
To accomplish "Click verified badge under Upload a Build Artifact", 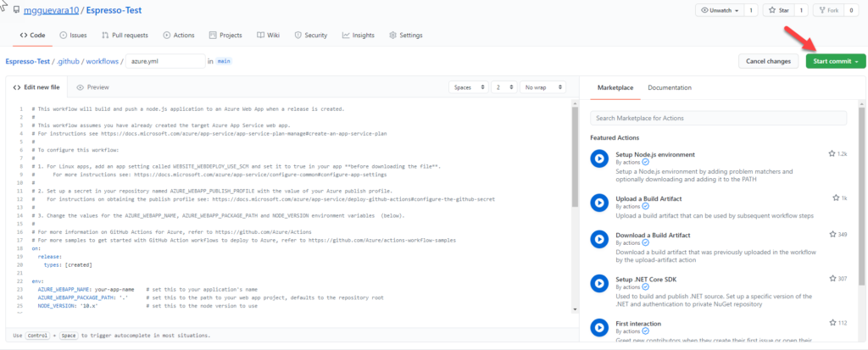I will click(x=645, y=206).
